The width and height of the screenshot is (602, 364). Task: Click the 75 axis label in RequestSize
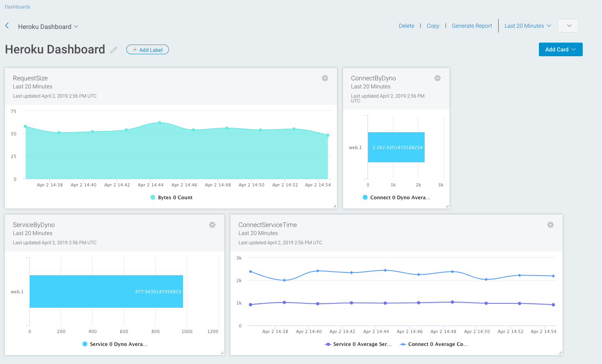(x=14, y=111)
